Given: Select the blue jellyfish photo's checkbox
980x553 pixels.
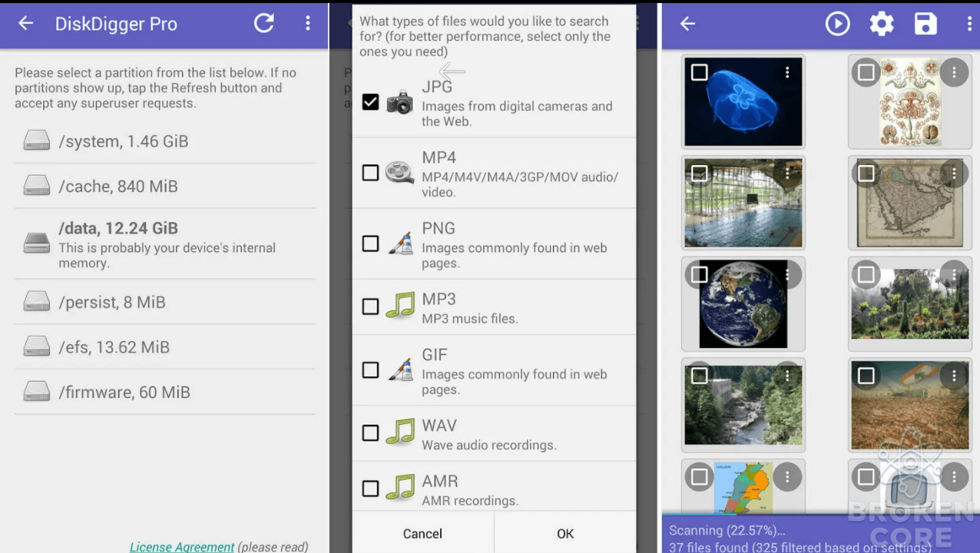Looking at the screenshot, I should click(x=699, y=72).
